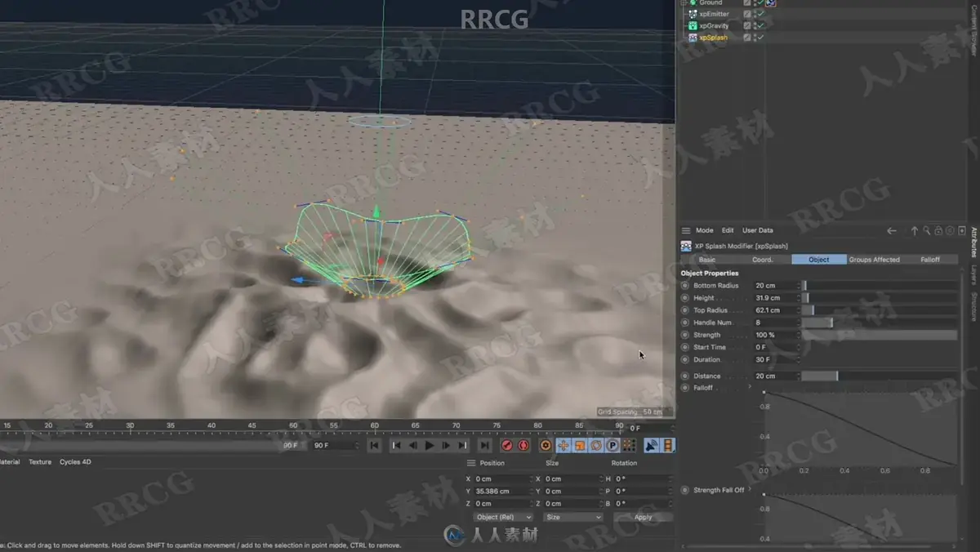Go to start of timeline
The height and width of the screenshot is (552, 980).
point(374,445)
